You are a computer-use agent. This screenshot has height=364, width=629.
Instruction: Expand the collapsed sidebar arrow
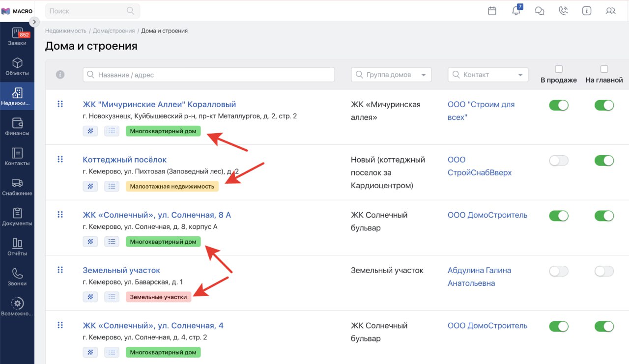[x=34, y=22]
